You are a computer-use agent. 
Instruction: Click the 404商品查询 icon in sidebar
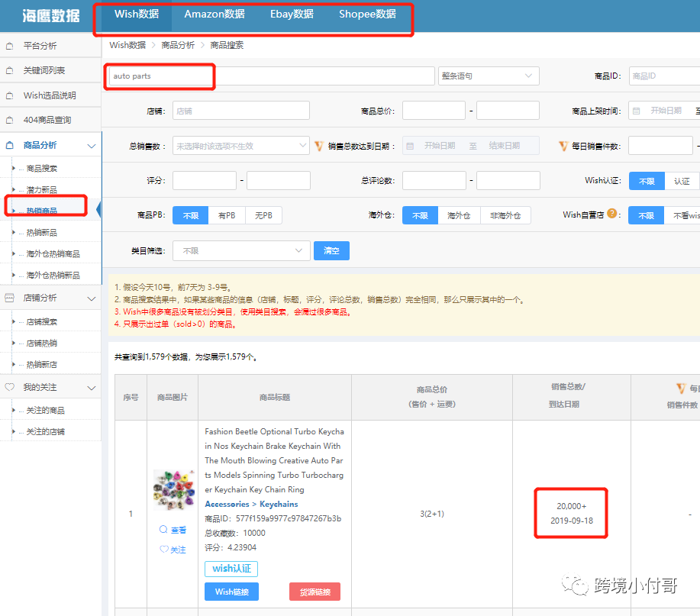point(10,120)
